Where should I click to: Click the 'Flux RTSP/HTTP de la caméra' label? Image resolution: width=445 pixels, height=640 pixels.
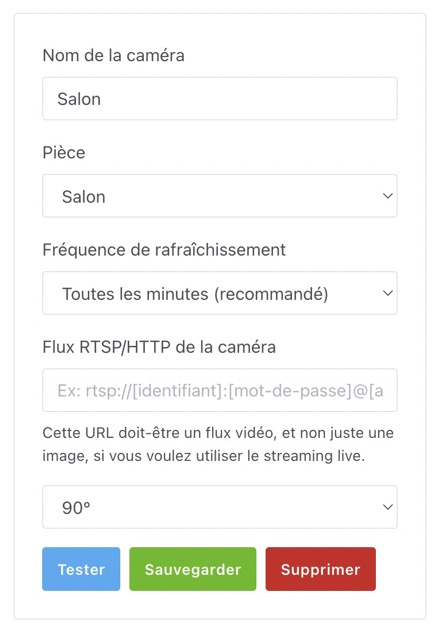pyautogui.click(x=159, y=347)
